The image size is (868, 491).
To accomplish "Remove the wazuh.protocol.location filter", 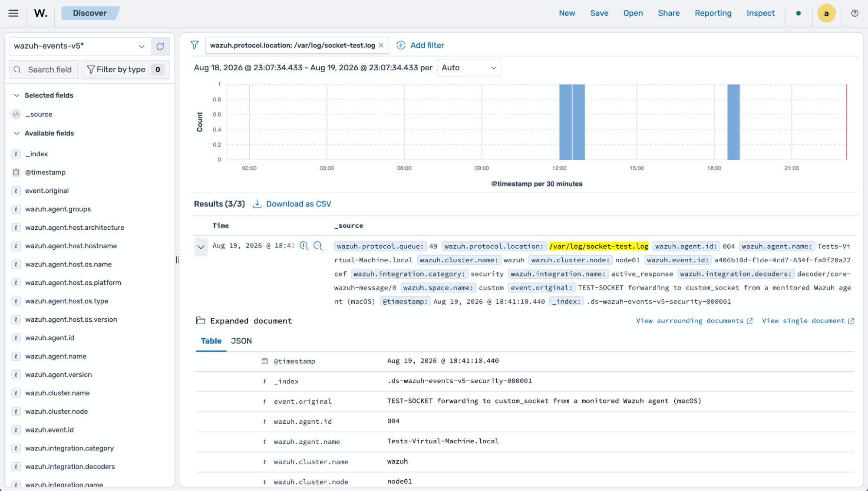I will coord(381,46).
